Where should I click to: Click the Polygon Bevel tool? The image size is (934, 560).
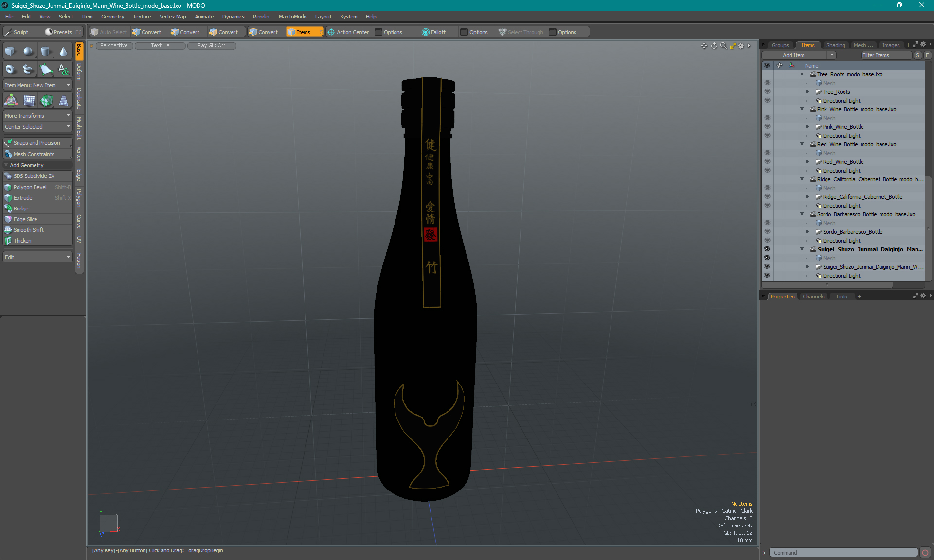point(37,187)
